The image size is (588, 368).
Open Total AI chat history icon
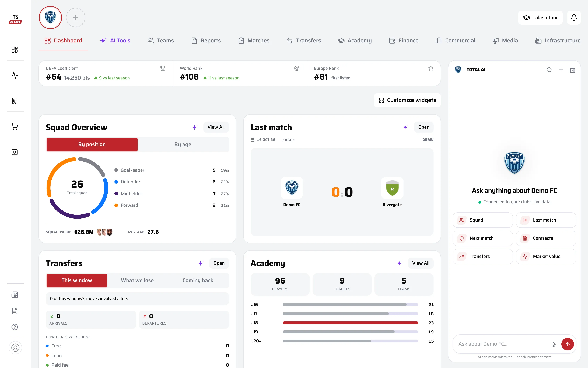pos(549,70)
